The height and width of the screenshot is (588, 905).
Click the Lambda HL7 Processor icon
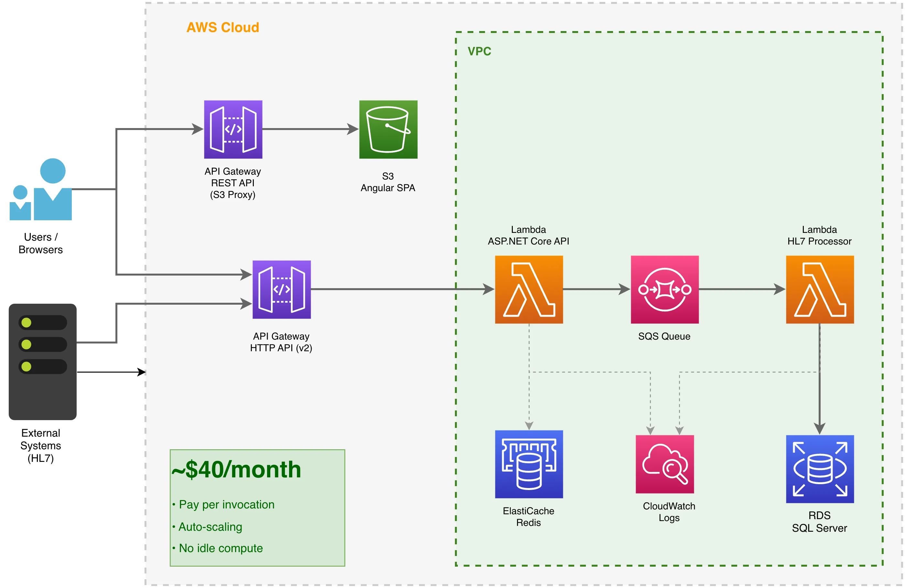click(x=820, y=289)
